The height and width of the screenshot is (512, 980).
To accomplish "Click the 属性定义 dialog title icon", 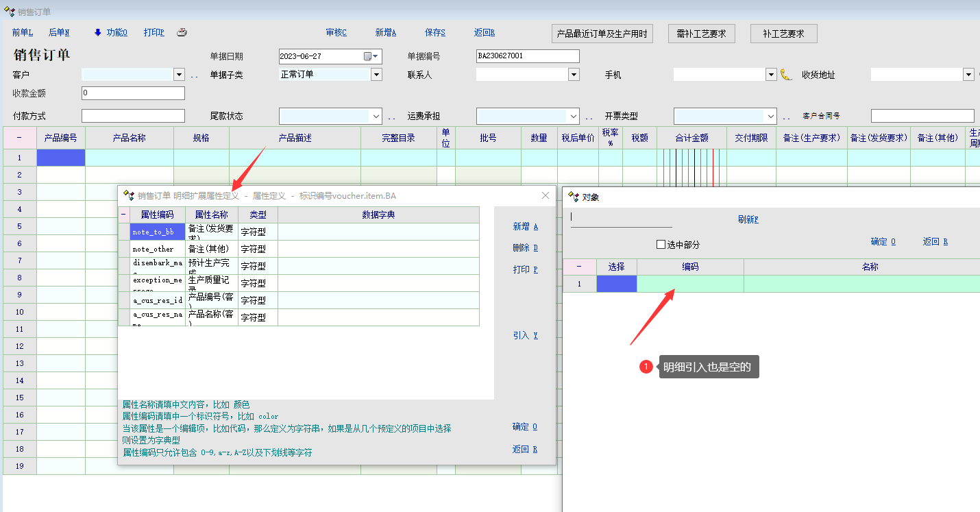I will (x=128, y=195).
